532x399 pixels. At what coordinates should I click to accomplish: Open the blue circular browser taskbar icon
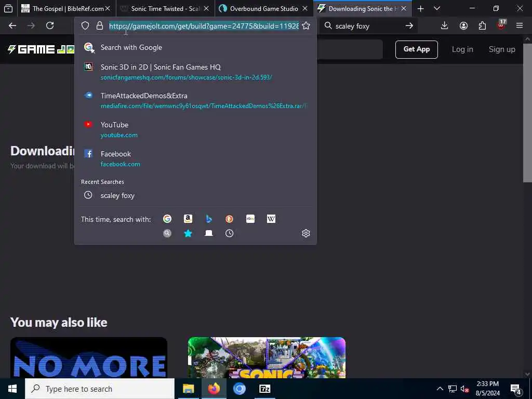click(239, 389)
